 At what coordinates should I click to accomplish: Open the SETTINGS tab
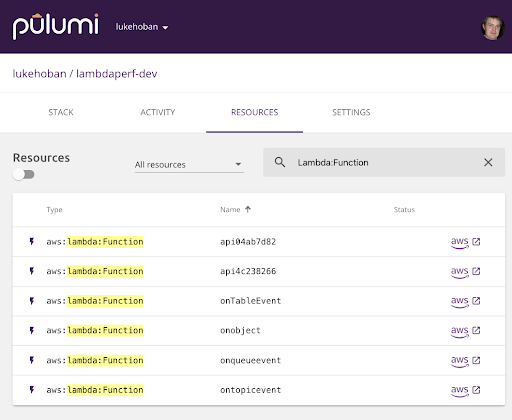(x=351, y=112)
